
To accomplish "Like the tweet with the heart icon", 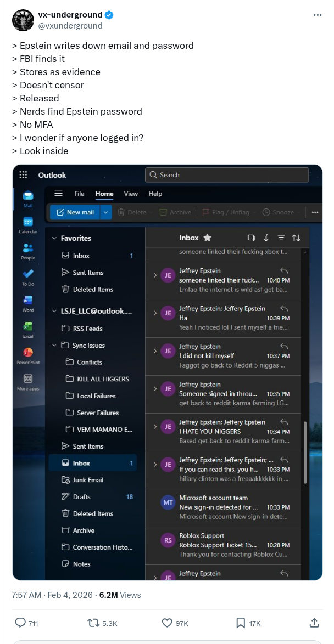I will [168, 623].
